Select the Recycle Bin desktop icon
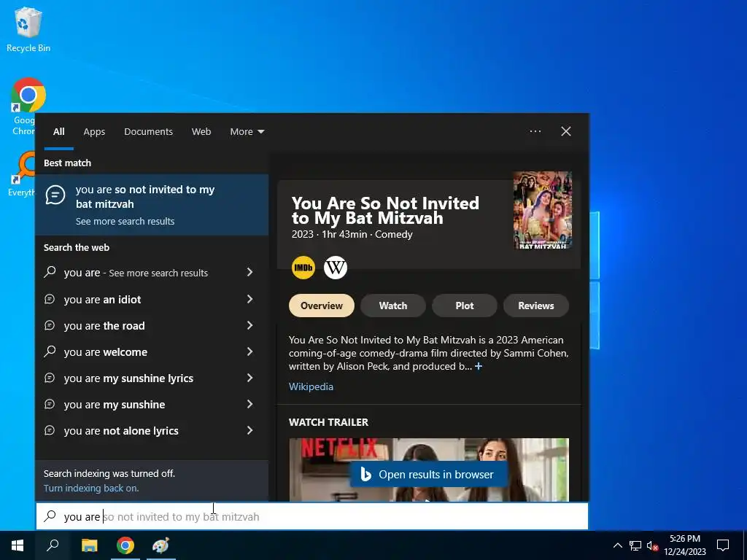 pos(28,29)
